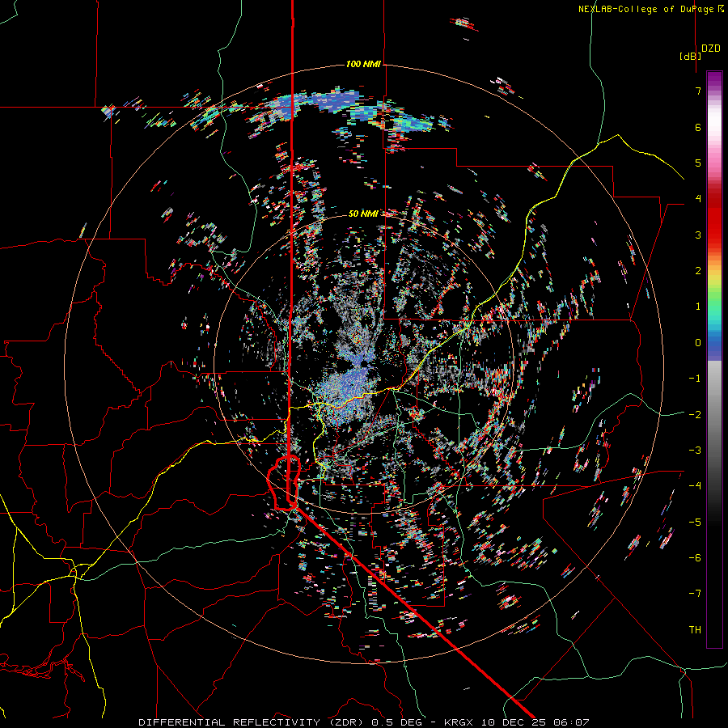Click the -4 value on color scale
Screen dimensions: 728x728
pos(695,486)
